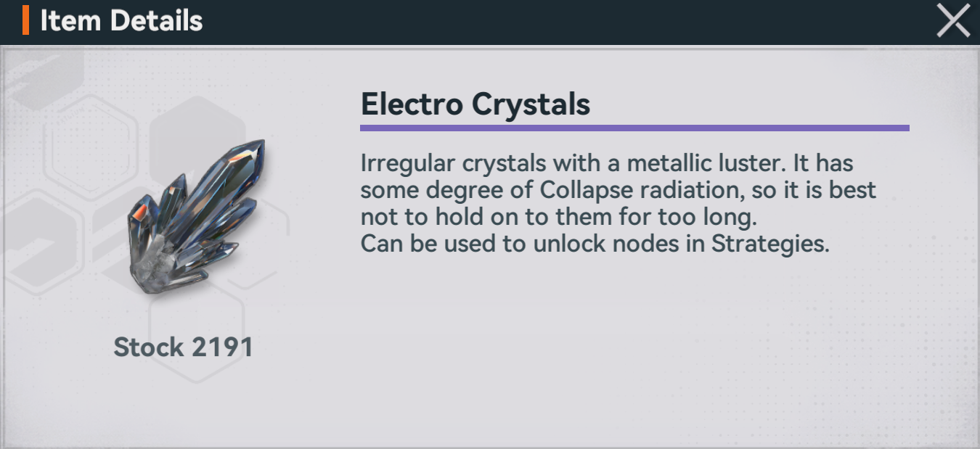Image resolution: width=980 pixels, height=449 pixels.
Task: Click the empty dark header bar area
Action: [x=566, y=20]
